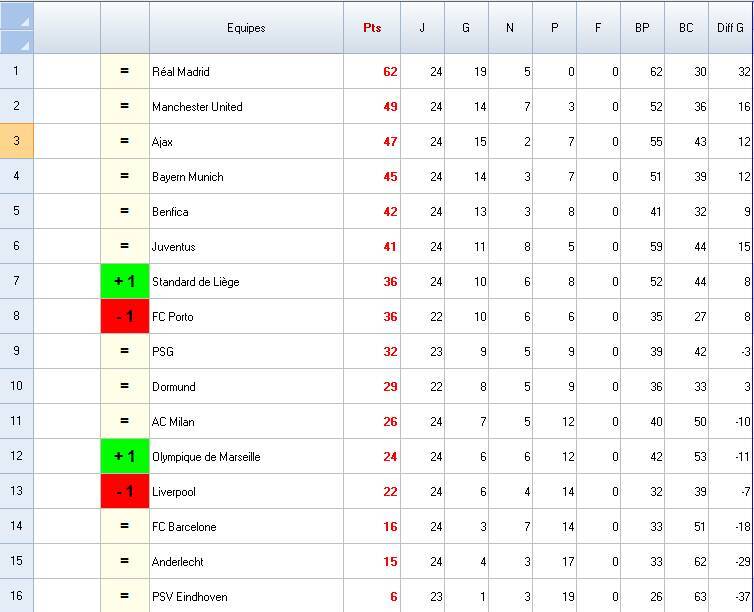Select row header number 10

click(x=16, y=386)
